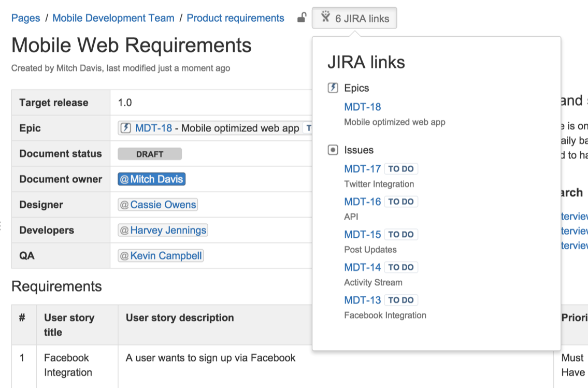Click the epic icon beside MDT-18 in table
588x388 pixels.
pyautogui.click(x=125, y=128)
